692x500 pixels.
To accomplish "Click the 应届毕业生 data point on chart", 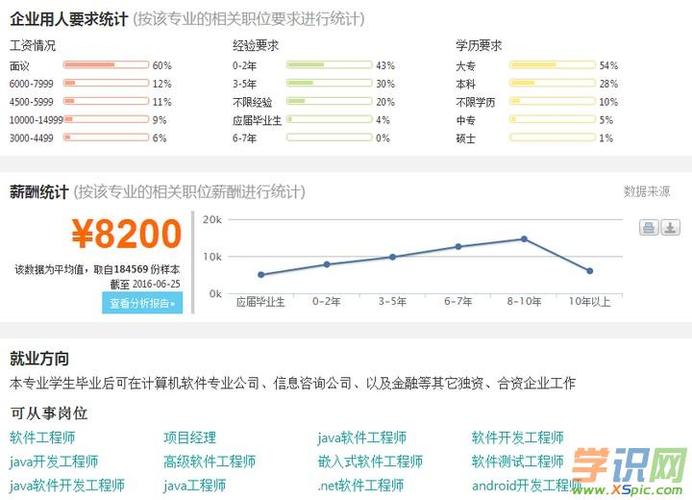I will (x=261, y=274).
